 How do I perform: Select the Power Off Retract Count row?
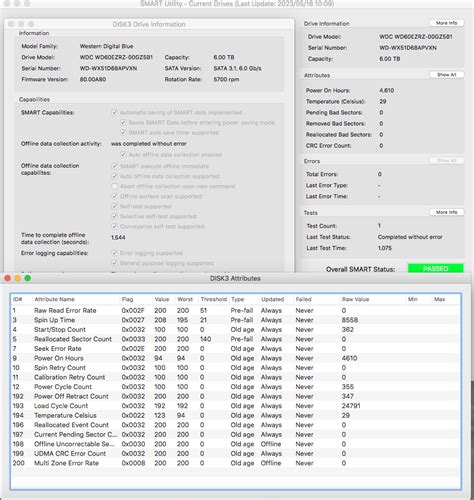point(236,396)
